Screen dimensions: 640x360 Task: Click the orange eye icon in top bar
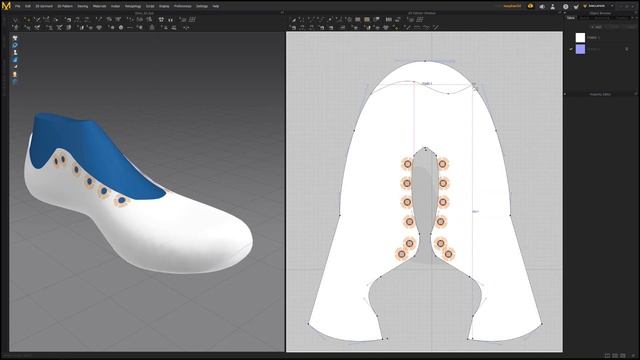click(x=530, y=6)
